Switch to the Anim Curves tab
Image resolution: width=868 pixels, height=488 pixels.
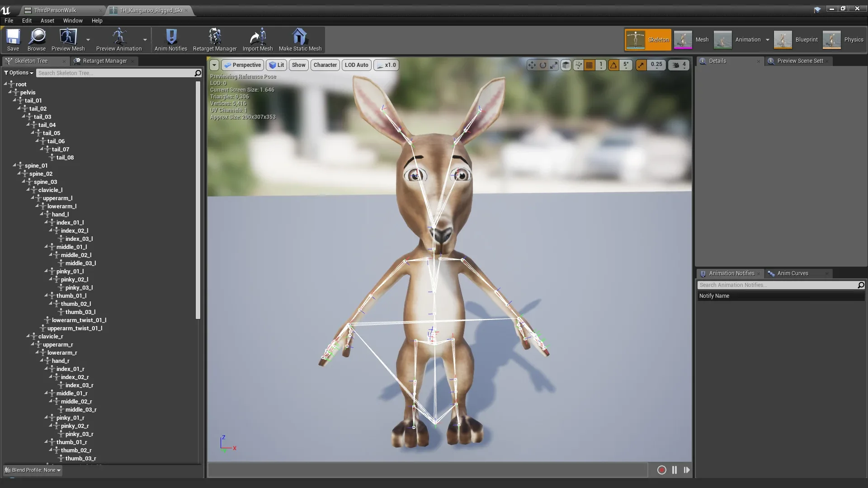tap(793, 273)
